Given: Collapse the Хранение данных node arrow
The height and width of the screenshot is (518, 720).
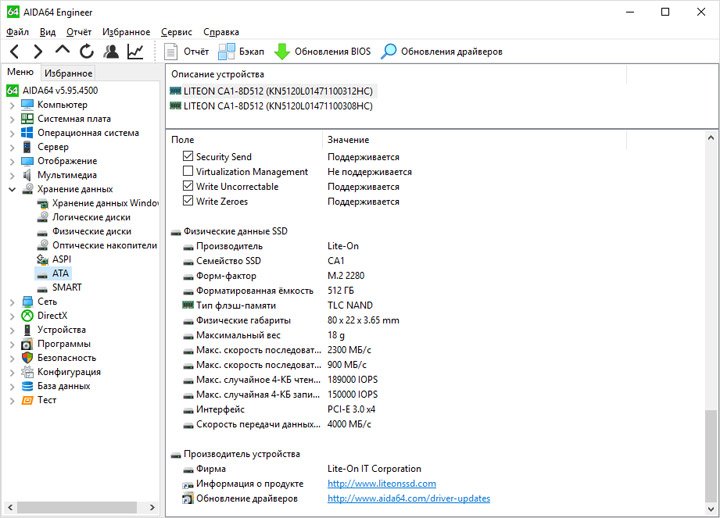Looking at the screenshot, I should [12, 189].
